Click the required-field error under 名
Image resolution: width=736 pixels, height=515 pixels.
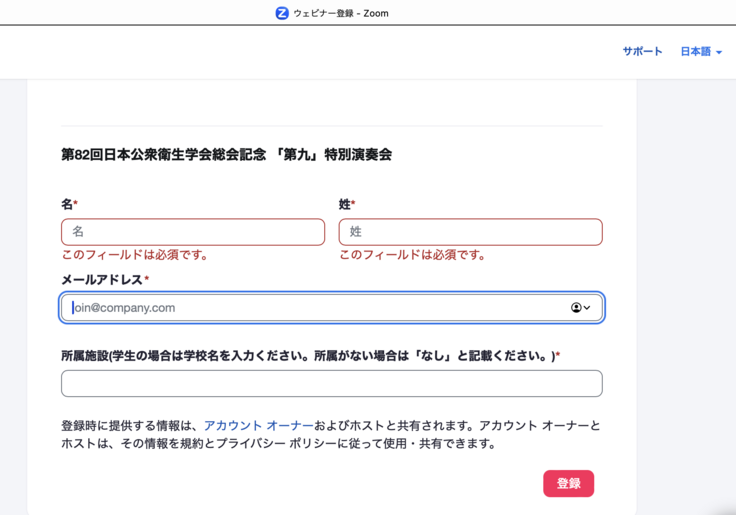pyautogui.click(x=135, y=255)
